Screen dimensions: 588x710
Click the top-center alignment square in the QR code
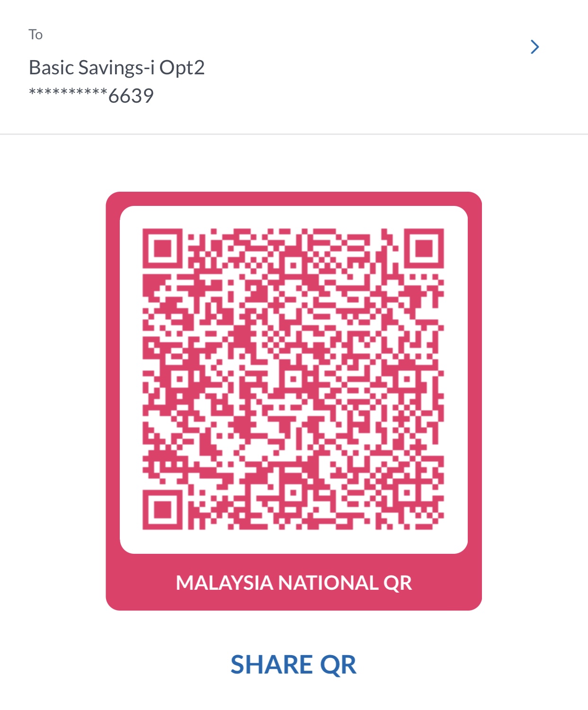click(x=294, y=266)
